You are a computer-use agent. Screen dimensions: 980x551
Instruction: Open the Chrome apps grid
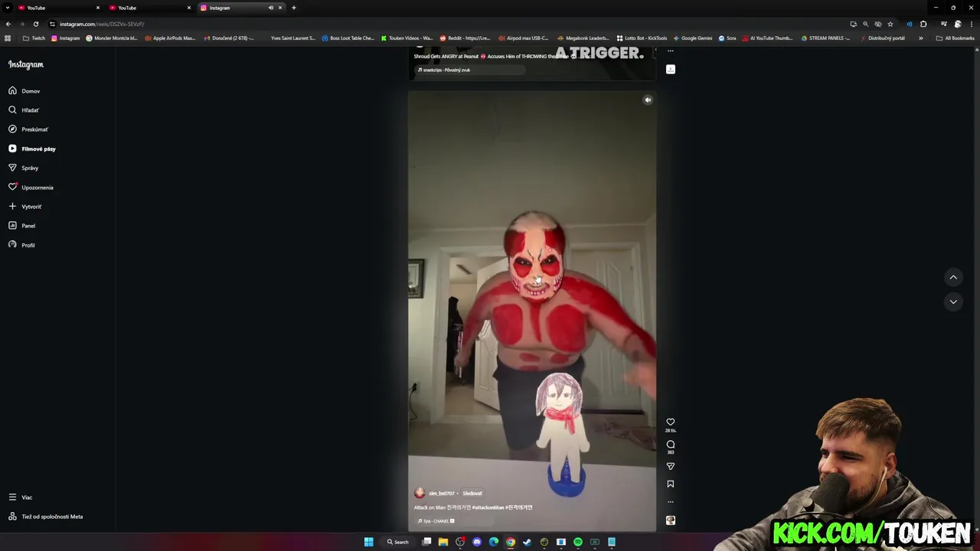click(8, 38)
